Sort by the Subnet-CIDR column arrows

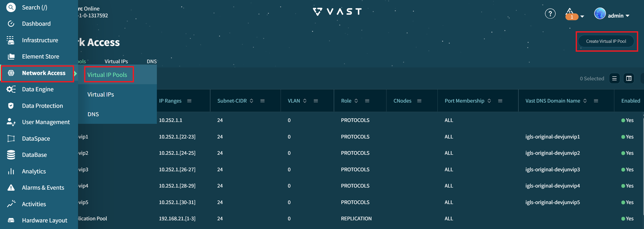(251, 101)
